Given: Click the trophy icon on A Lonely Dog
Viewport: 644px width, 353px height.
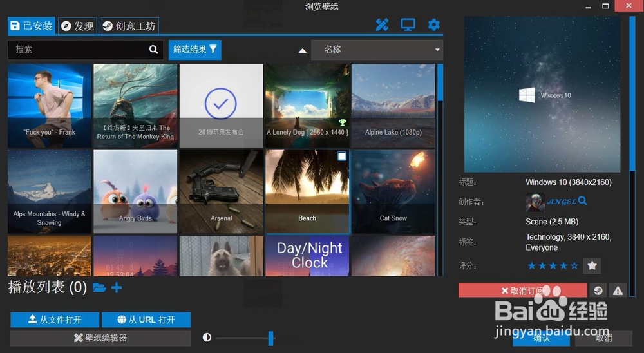Looking at the screenshot, I should click(342, 122).
